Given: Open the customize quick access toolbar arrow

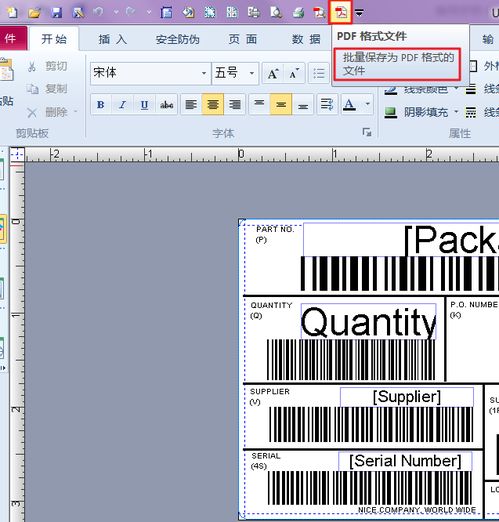Looking at the screenshot, I should (x=359, y=13).
